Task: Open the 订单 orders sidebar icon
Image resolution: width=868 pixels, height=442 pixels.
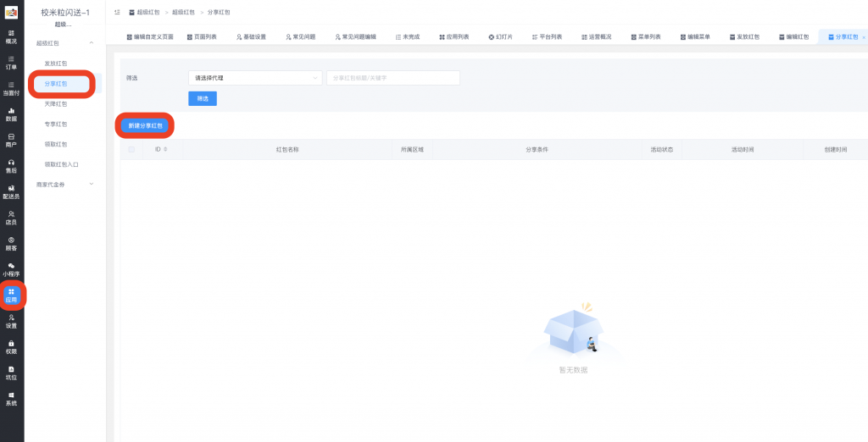Action: tap(11, 63)
